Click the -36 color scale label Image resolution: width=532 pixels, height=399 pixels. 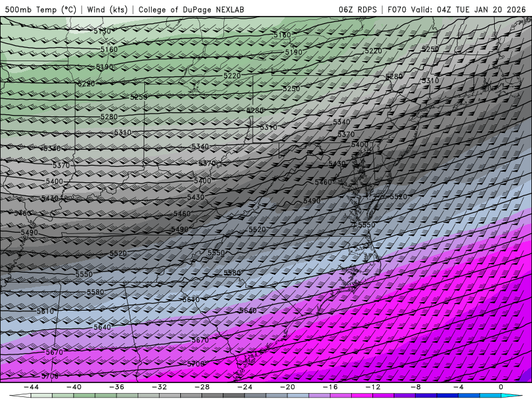117,387
